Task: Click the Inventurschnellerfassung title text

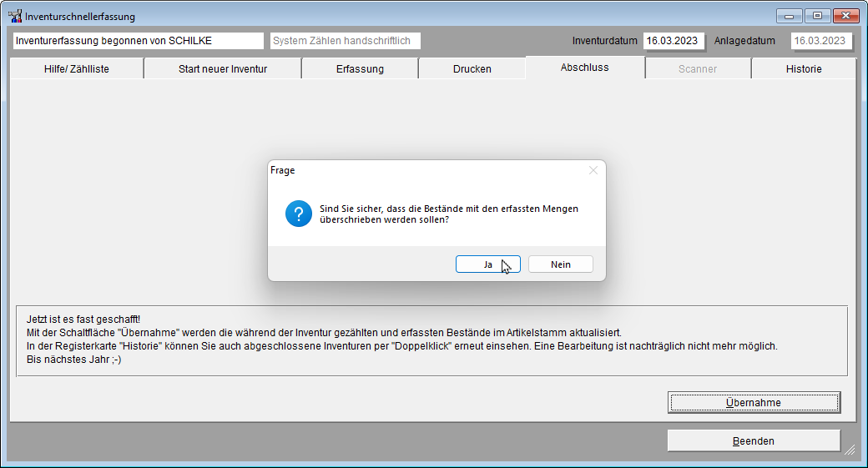Action: 80,17
